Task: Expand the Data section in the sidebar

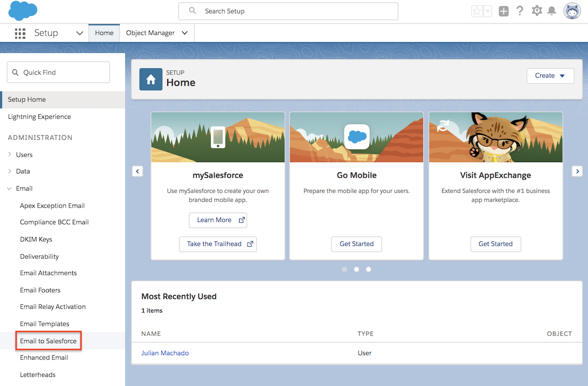Action: (x=22, y=171)
